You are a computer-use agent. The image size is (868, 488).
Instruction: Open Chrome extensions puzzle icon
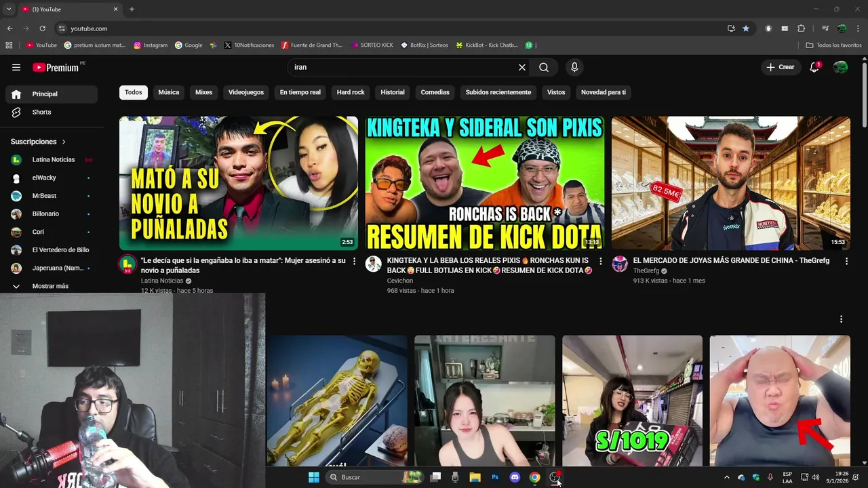[802, 28]
